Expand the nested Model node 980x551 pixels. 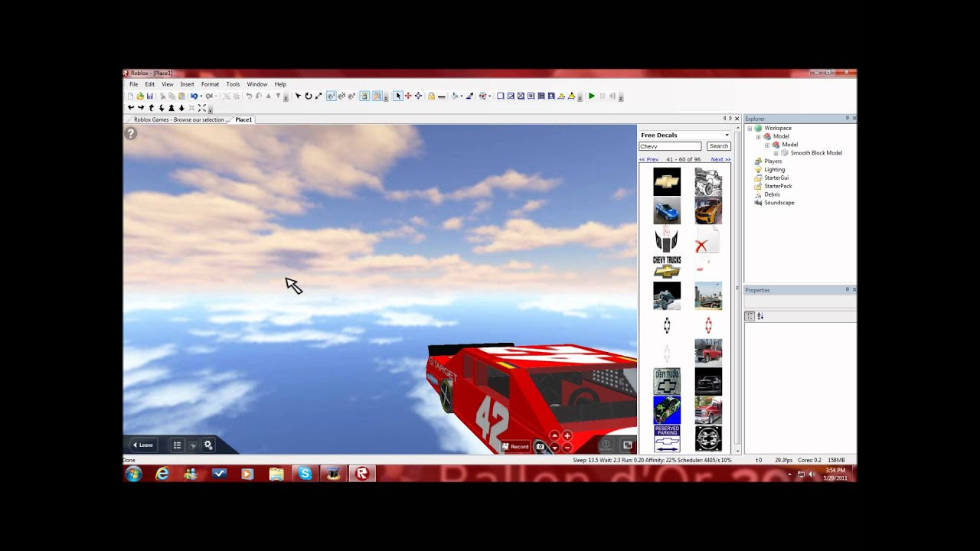[x=767, y=145]
